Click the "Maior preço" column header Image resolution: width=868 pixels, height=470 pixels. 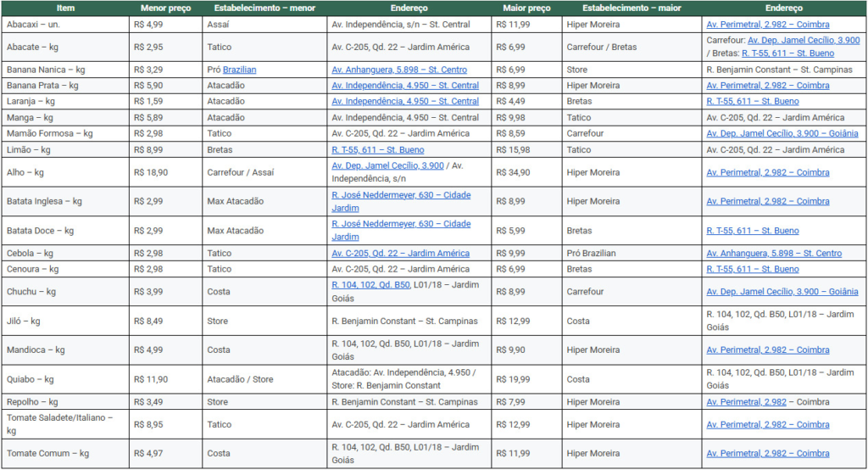526,8
